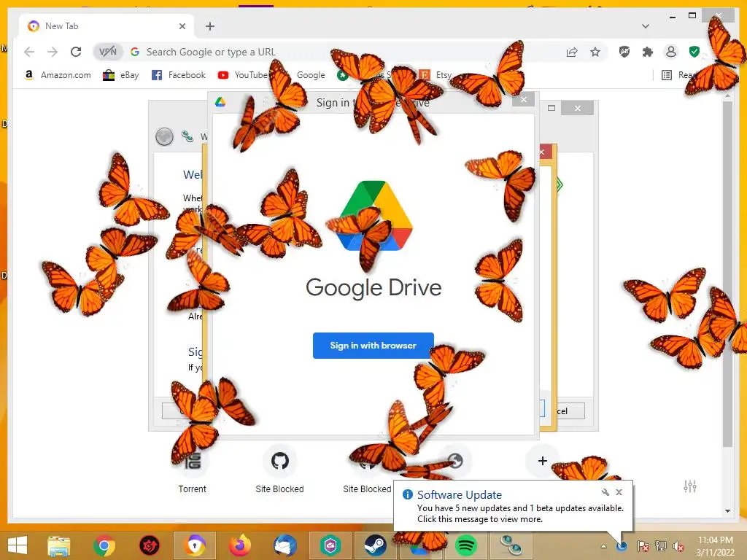
Task: Open the user profile icon
Action: coord(671,52)
